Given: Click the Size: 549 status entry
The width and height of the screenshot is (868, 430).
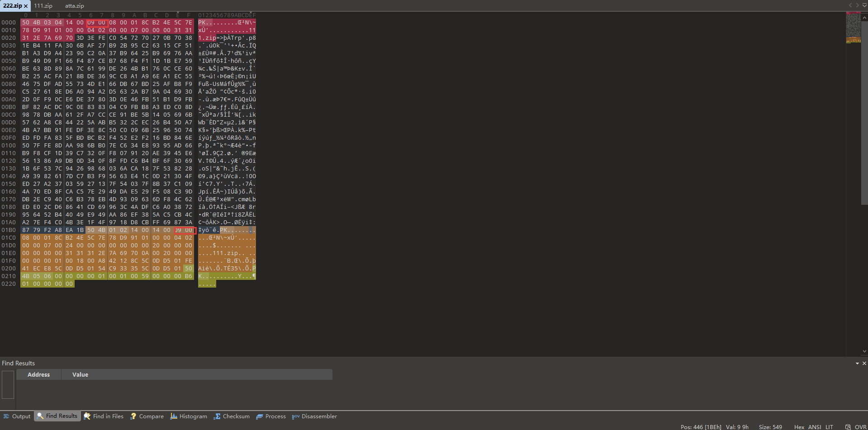Looking at the screenshot, I should coord(770,427).
